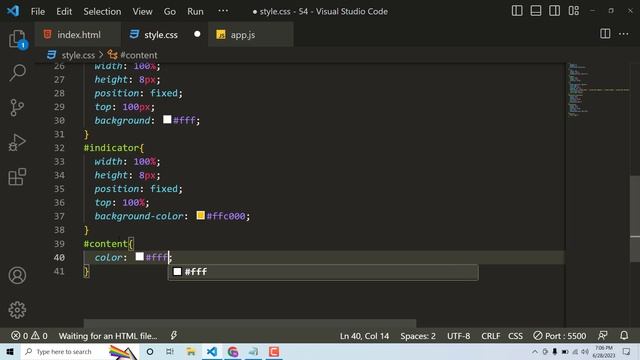Split the editor to the right

pos(605,34)
